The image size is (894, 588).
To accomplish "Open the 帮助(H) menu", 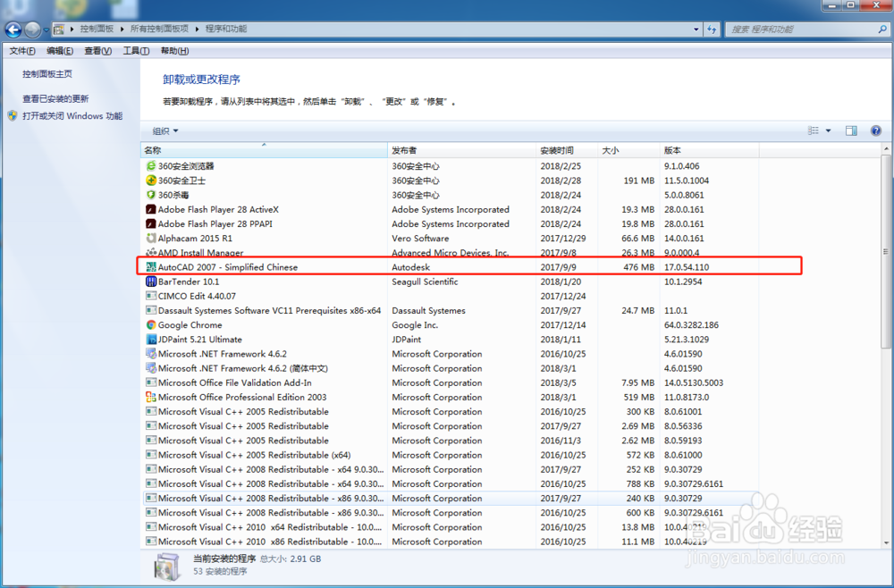I will point(174,51).
